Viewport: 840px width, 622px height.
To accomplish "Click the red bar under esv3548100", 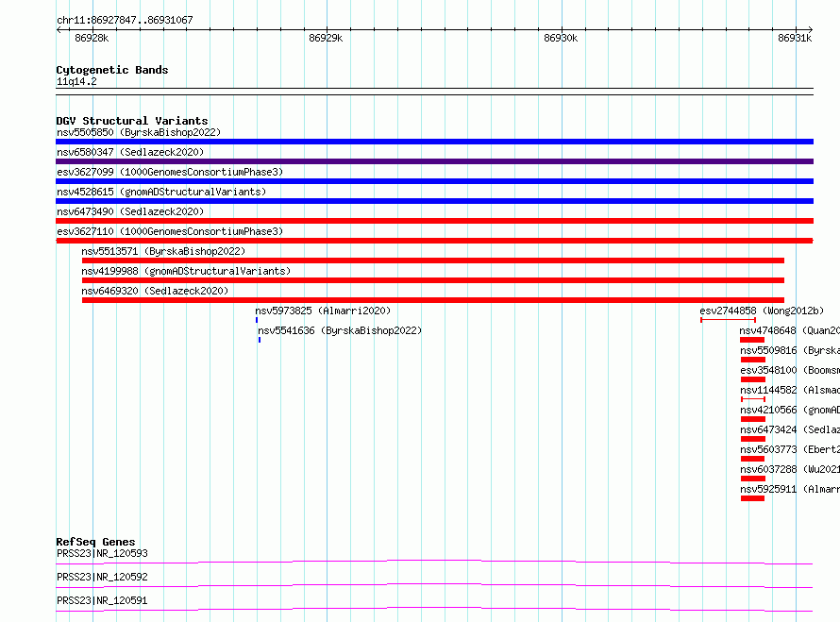I will (752, 379).
